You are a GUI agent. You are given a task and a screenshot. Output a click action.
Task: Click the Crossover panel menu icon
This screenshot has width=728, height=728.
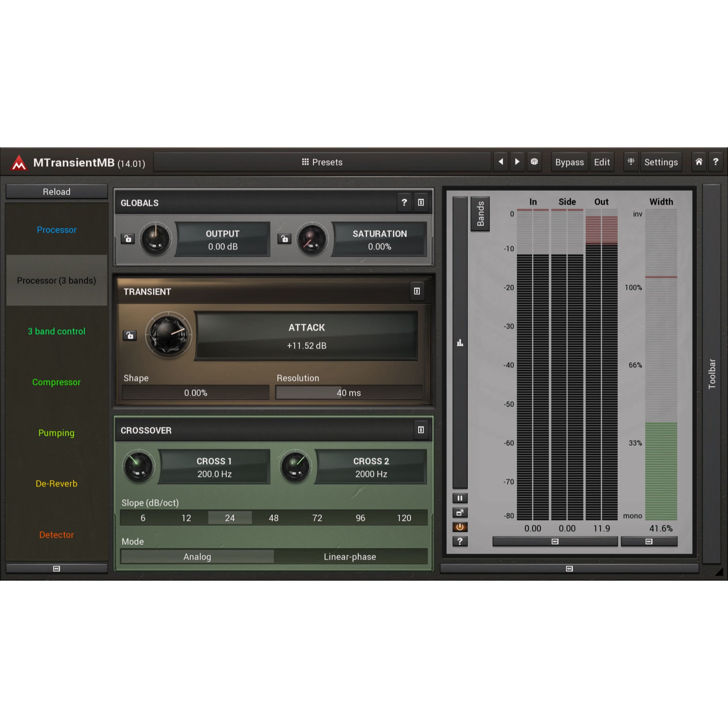coord(421,430)
